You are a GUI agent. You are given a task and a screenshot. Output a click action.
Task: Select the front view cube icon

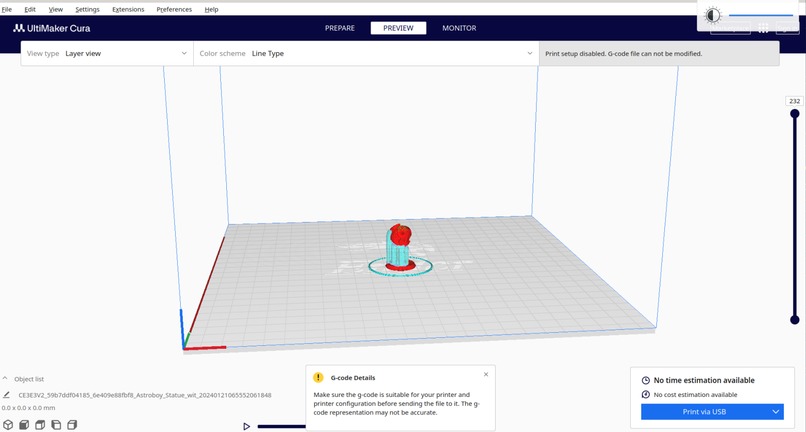(x=24, y=425)
